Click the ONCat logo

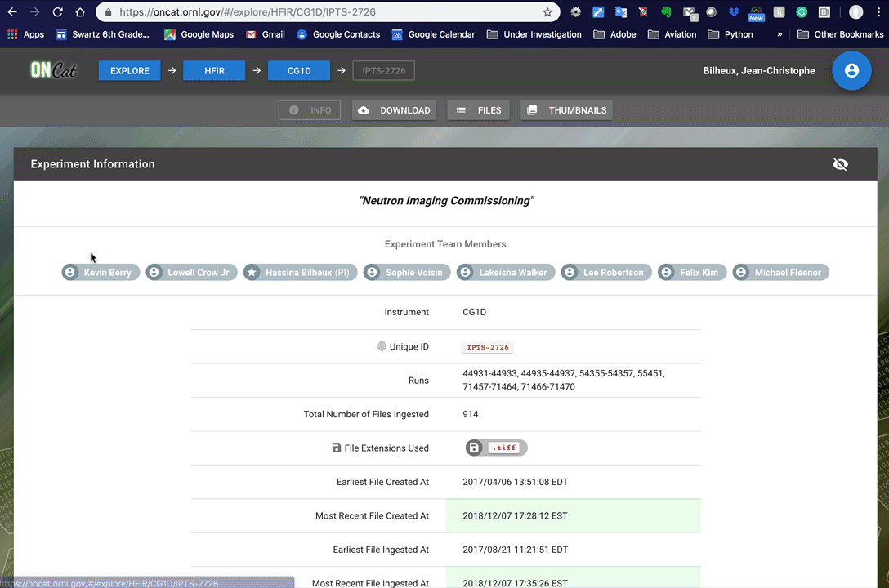tap(53, 71)
